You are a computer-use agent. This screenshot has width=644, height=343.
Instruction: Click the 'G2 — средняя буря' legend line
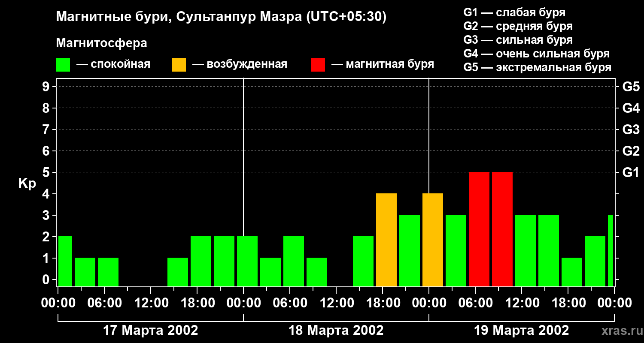click(518, 26)
